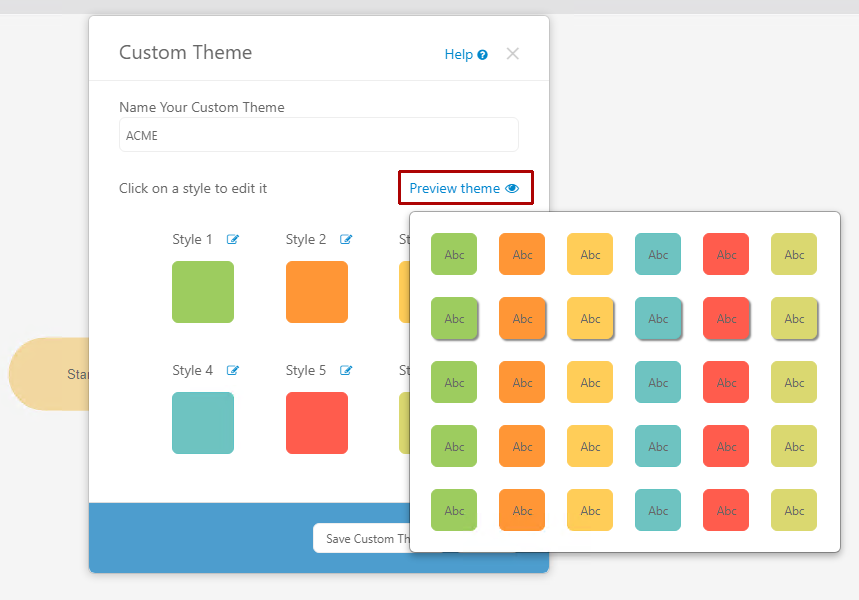
Task: Click the top-row red Abc preview tile
Action: pos(726,254)
